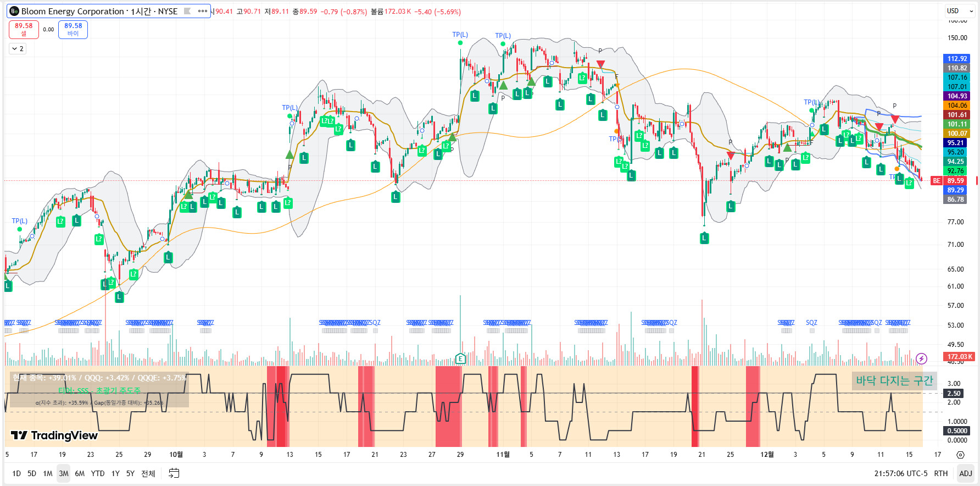Click the 172.03 K volume axis label
The width and height of the screenshot is (980, 486).
960,356
